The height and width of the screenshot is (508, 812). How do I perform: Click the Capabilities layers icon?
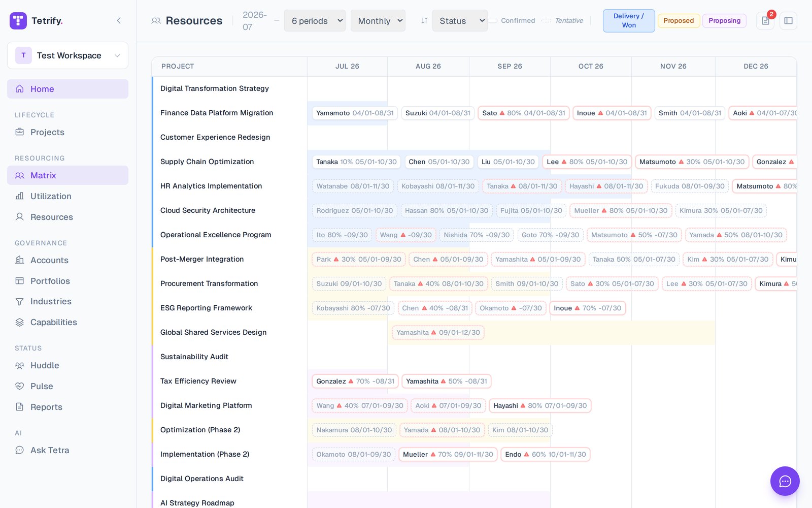point(20,322)
